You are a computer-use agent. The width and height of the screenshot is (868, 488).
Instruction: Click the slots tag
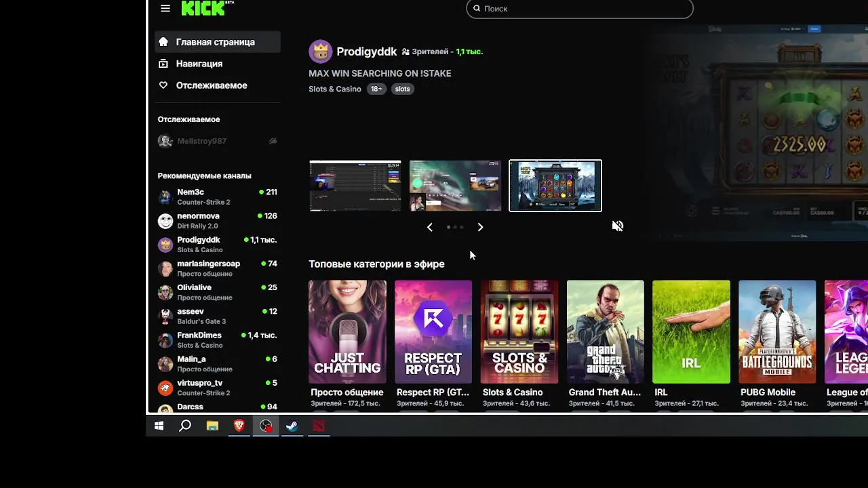[x=403, y=89]
